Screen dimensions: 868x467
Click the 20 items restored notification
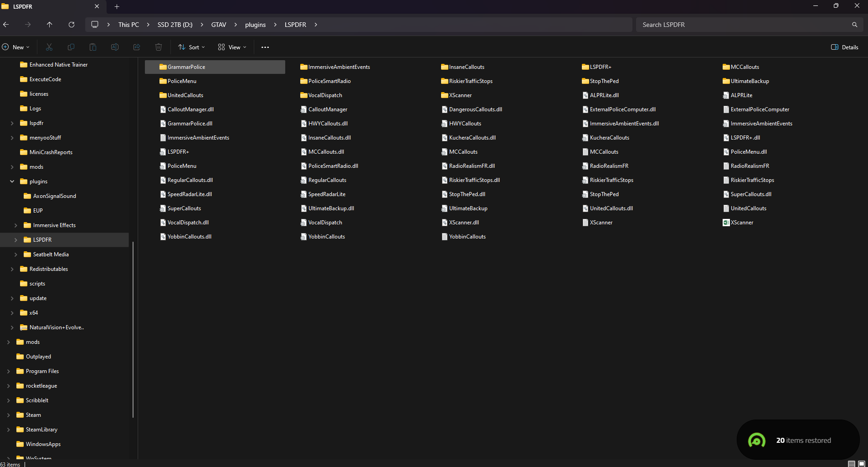(x=798, y=440)
